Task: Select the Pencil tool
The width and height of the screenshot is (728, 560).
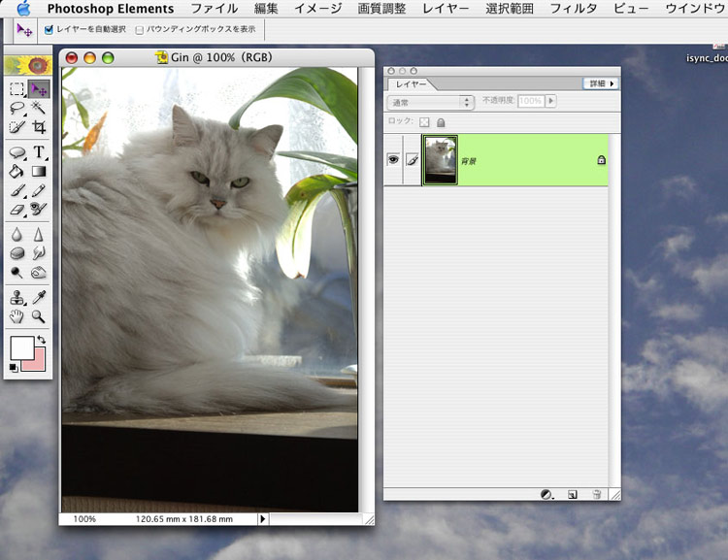Action: [x=39, y=190]
